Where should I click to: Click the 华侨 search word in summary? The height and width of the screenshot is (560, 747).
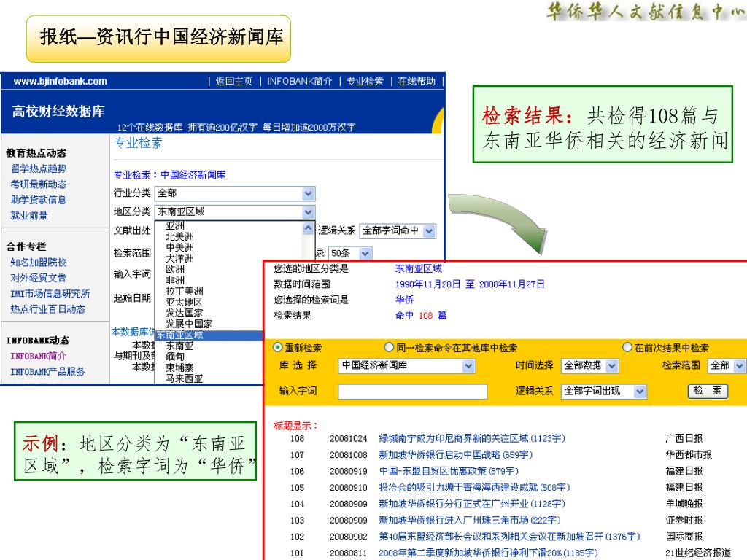tap(404, 300)
